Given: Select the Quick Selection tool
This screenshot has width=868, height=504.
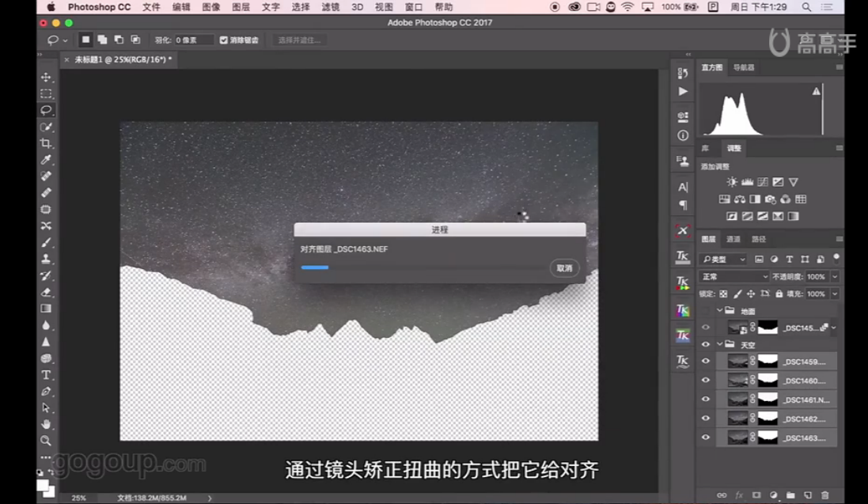Looking at the screenshot, I should click(47, 127).
